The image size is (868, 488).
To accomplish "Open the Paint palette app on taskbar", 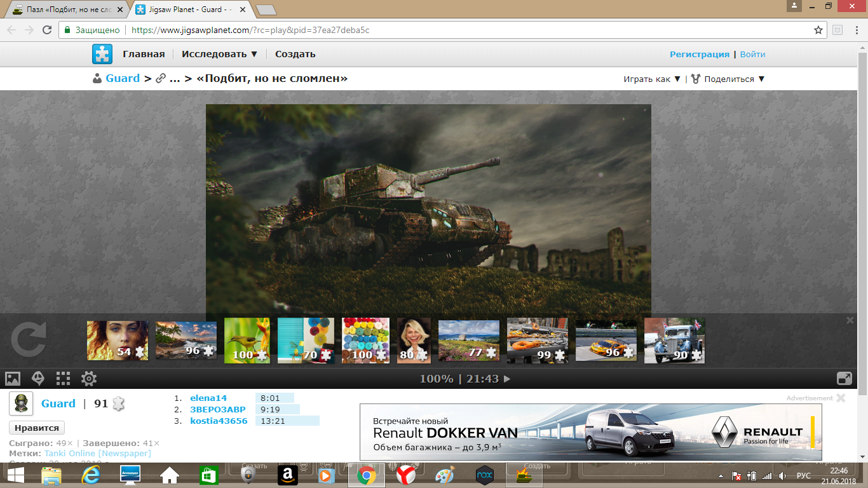I will coord(445,475).
